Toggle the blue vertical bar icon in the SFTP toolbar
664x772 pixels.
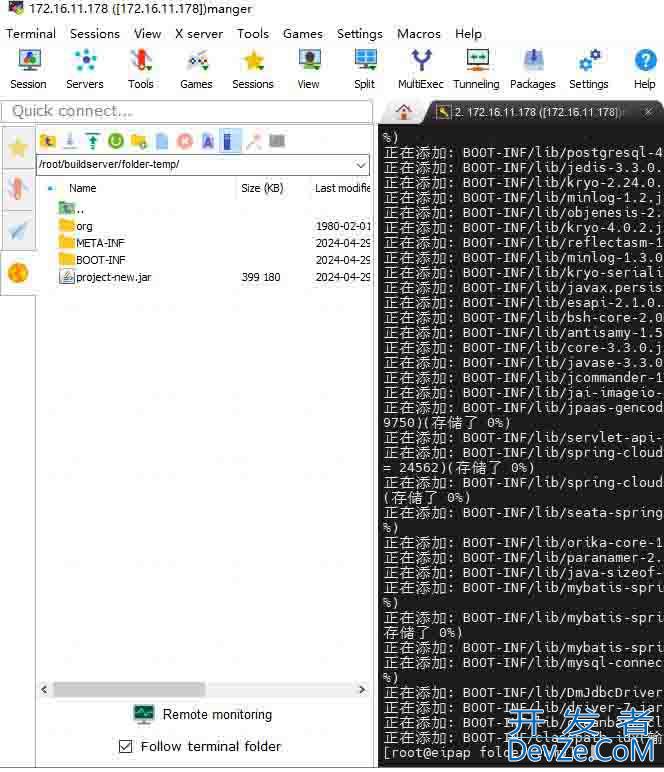point(229,141)
